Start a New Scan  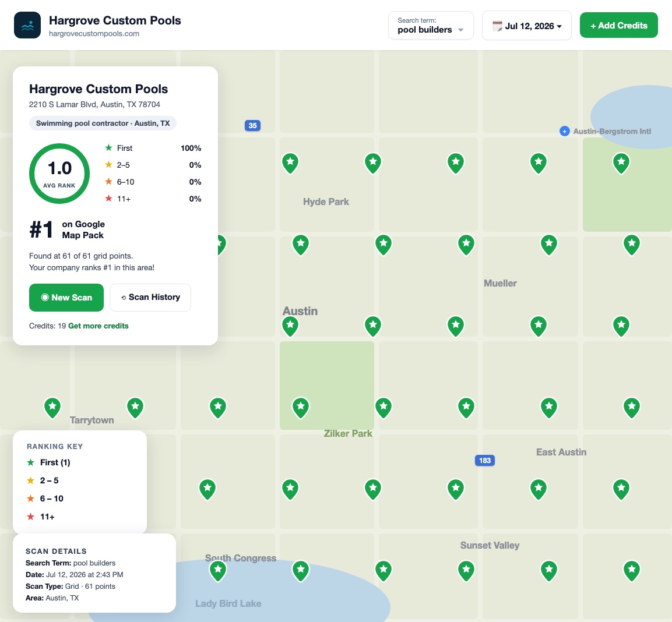(66, 297)
